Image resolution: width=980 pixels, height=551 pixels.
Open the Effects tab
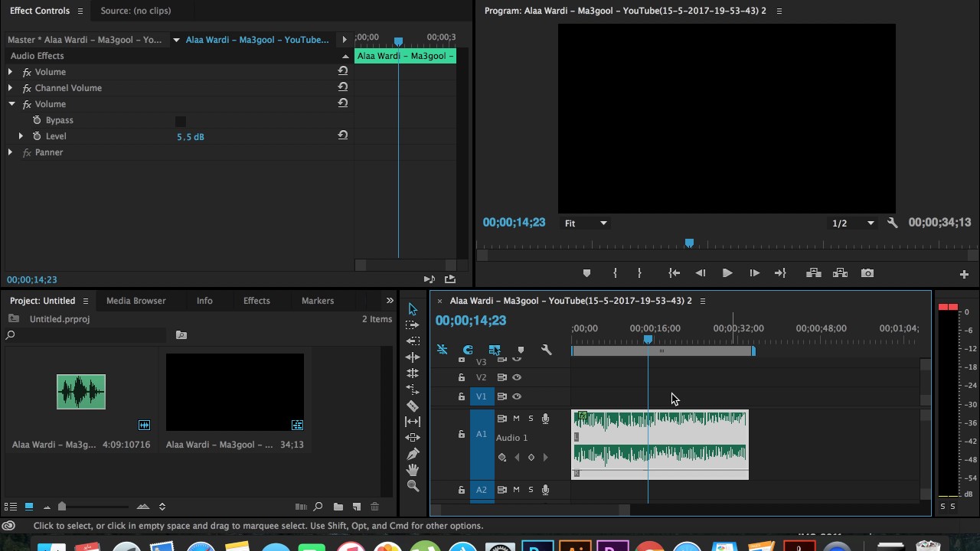click(256, 301)
